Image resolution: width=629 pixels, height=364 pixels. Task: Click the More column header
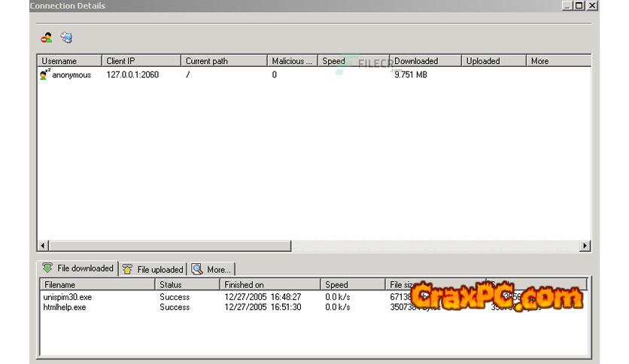(558, 61)
